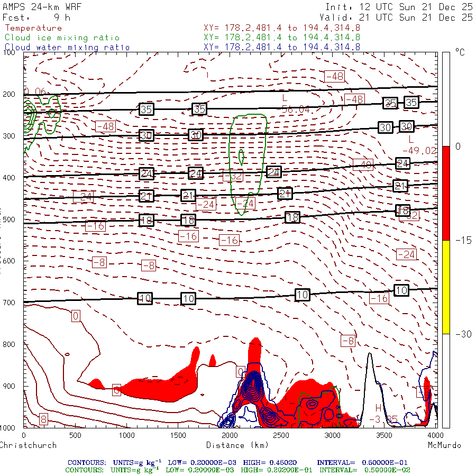Select the 'Fcst: 9 h' forecast hour text
Viewport: 476px width, 476px height.
coord(36,17)
